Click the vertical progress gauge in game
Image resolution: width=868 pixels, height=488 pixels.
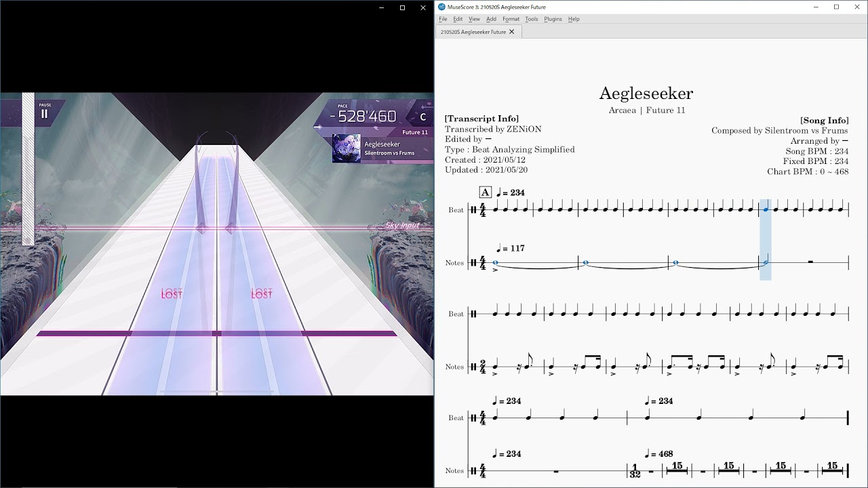(28, 168)
